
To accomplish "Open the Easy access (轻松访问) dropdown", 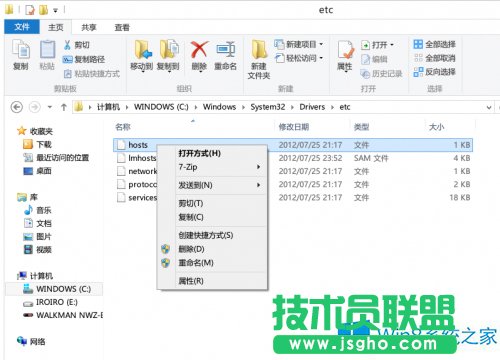I will click(321, 58).
